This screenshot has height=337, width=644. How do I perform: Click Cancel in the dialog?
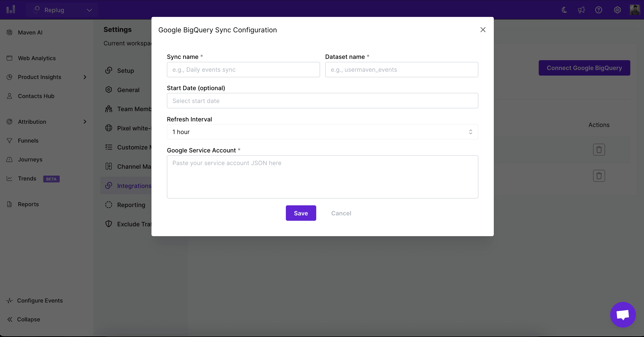341,213
